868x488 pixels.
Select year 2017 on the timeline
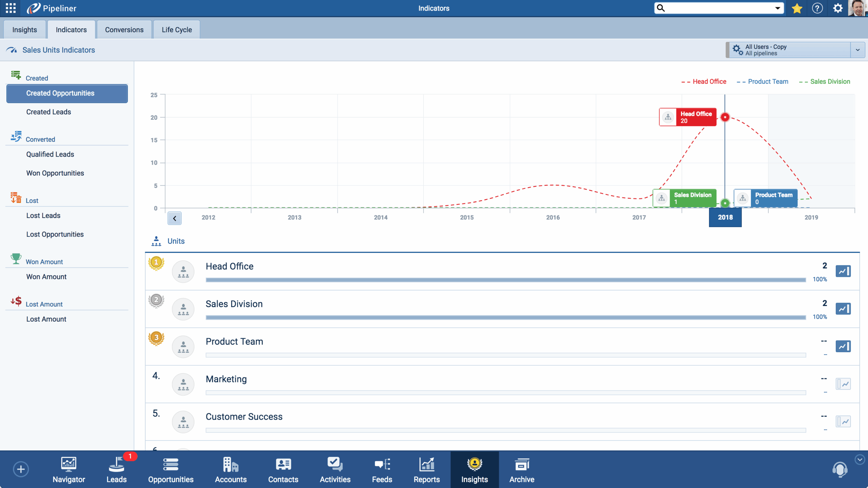(639, 218)
